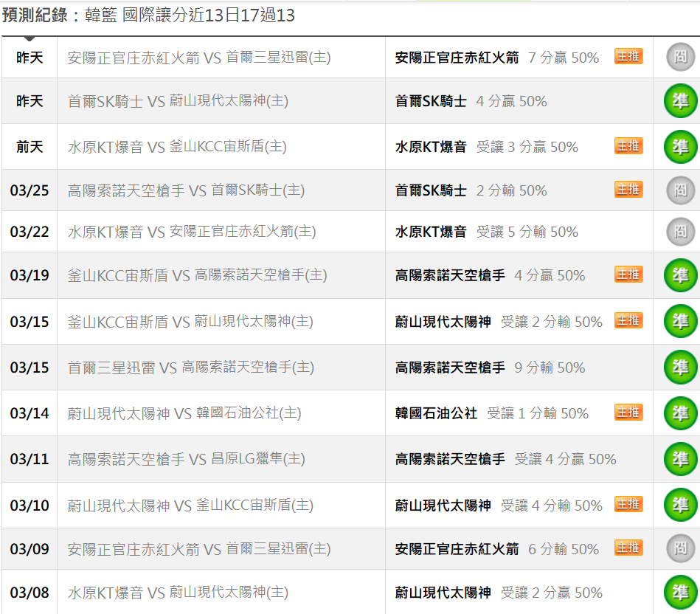Click the green 準 icon in the 03/10 row
The image size is (700, 614).
(x=680, y=505)
